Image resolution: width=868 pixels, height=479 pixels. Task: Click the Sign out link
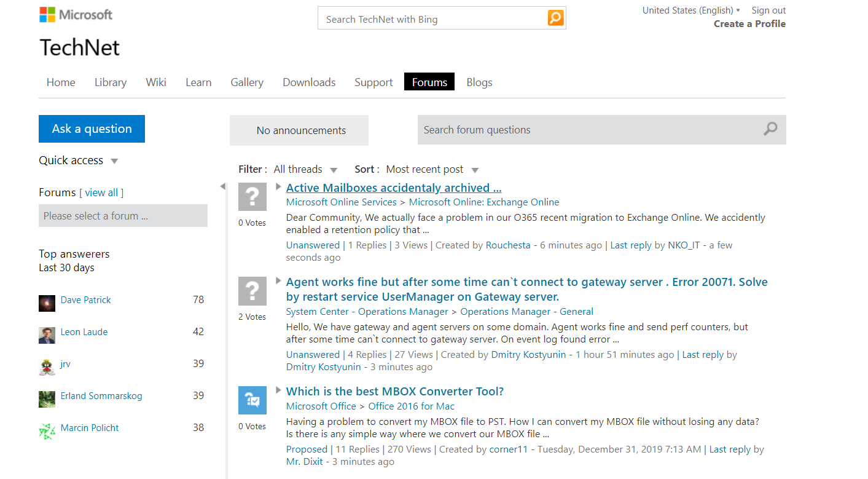(x=768, y=10)
